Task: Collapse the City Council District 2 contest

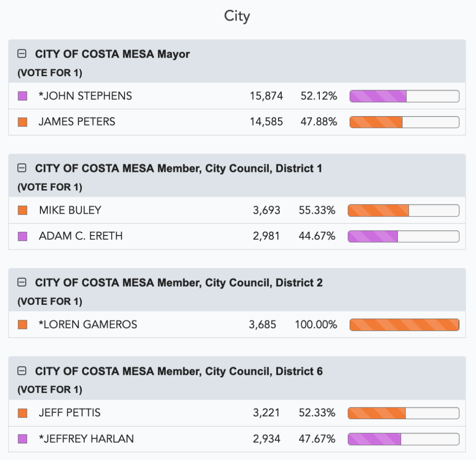Action: click(21, 283)
